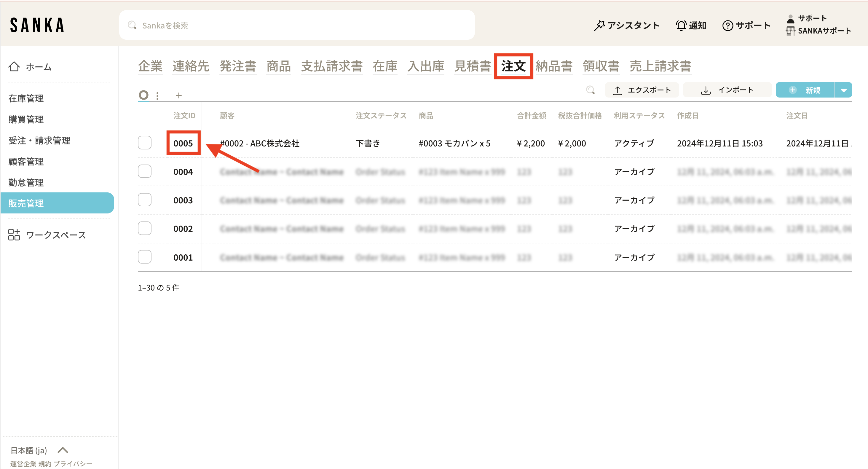
Task: Click the Home house icon
Action: click(14, 66)
